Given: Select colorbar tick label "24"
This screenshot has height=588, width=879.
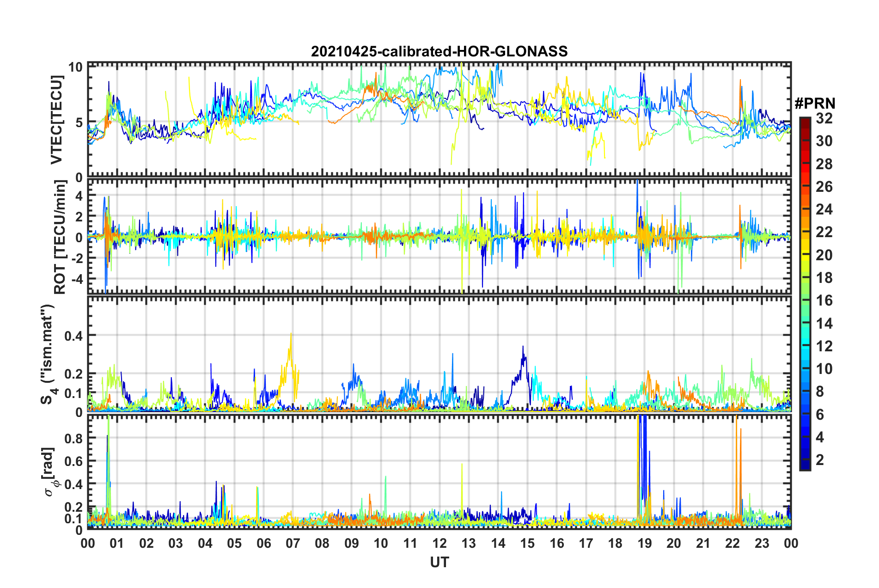Looking at the screenshot, I should (x=824, y=209).
